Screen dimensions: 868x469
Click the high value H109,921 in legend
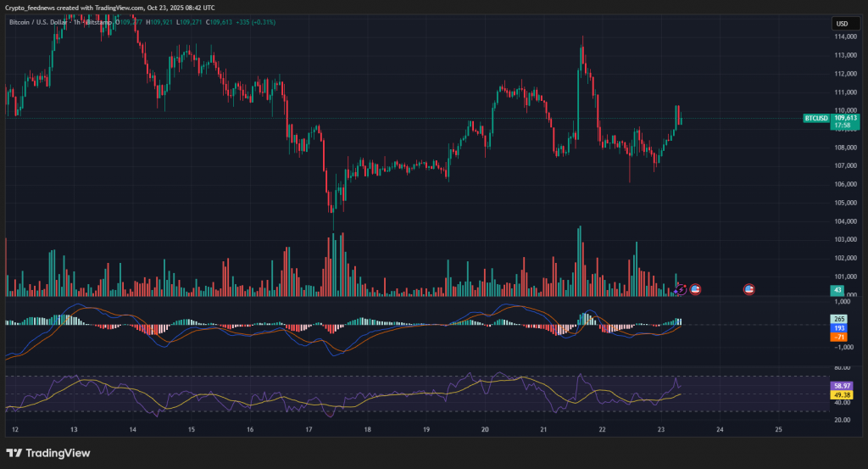click(x=159, y=22)
